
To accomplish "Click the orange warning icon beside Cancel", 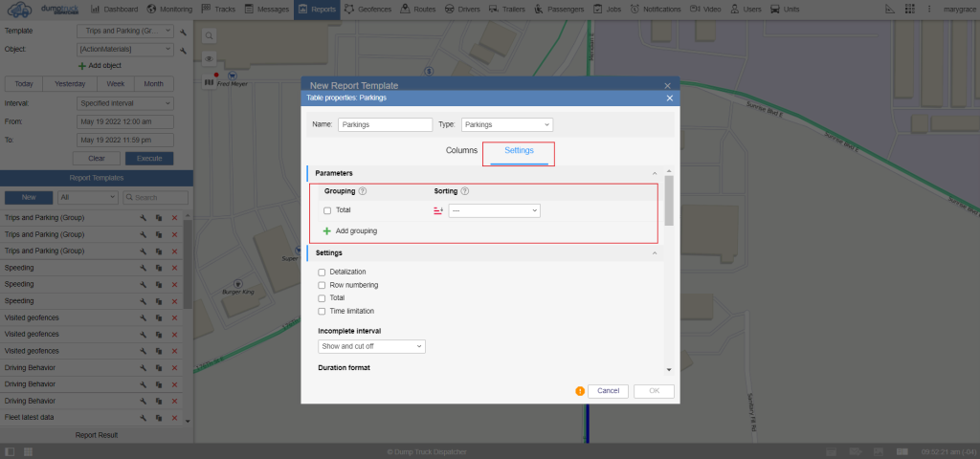I will [580, 391].
